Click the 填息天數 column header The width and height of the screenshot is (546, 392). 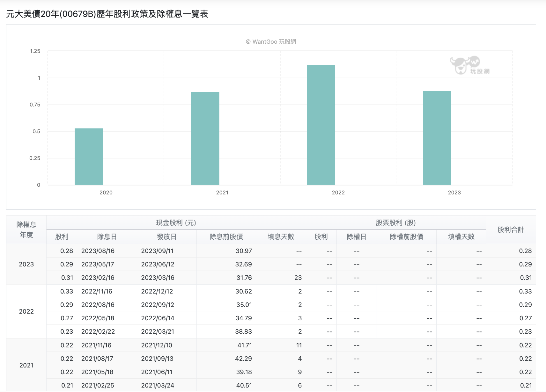[x=281, y=237]
